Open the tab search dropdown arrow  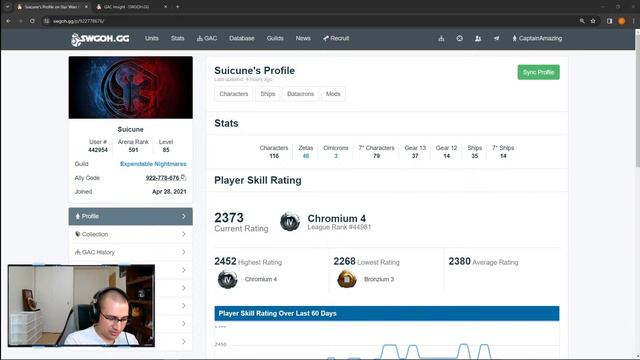click(x=7, y=7)
